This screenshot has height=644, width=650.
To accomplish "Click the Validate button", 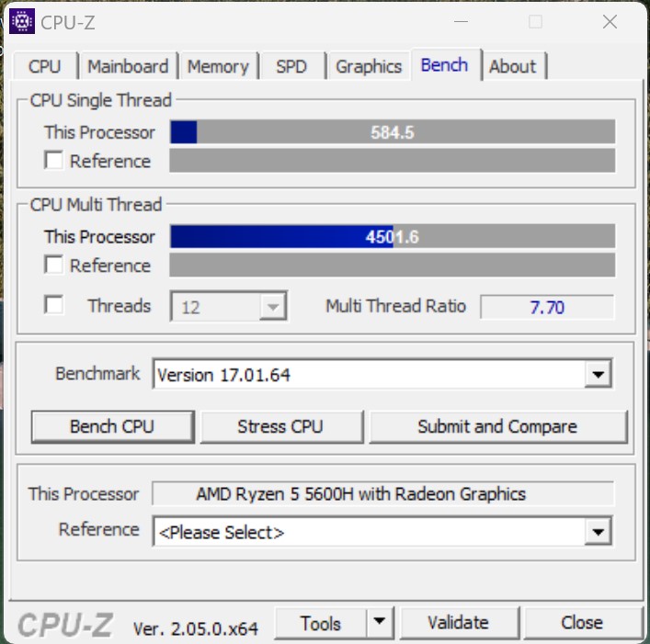I will click(x=459, y=623).
